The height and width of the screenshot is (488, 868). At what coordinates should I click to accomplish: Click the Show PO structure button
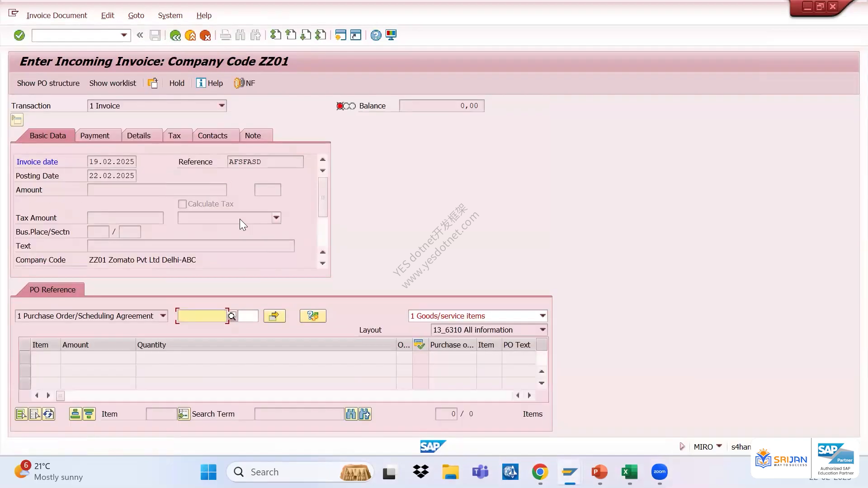pyautogui.click(x=48, y=83)
